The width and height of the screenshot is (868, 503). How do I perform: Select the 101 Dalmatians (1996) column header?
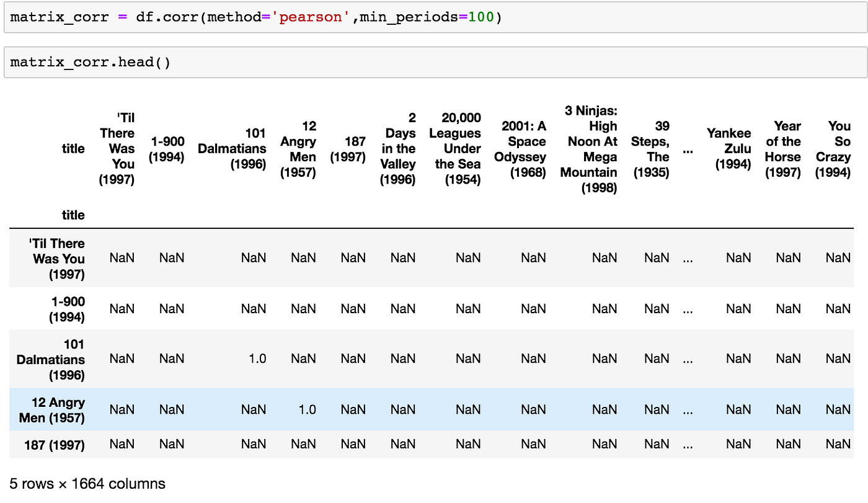pyautogui.click(x=232, y=149)
